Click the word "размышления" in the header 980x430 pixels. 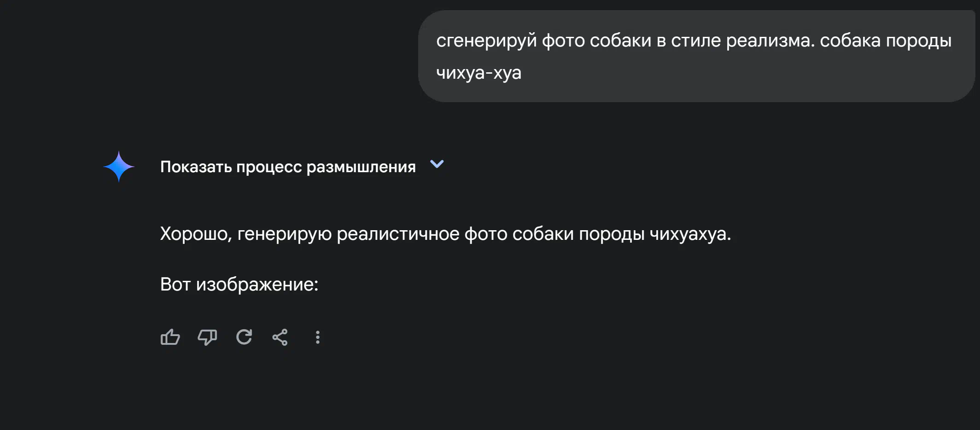click(361, 167)
